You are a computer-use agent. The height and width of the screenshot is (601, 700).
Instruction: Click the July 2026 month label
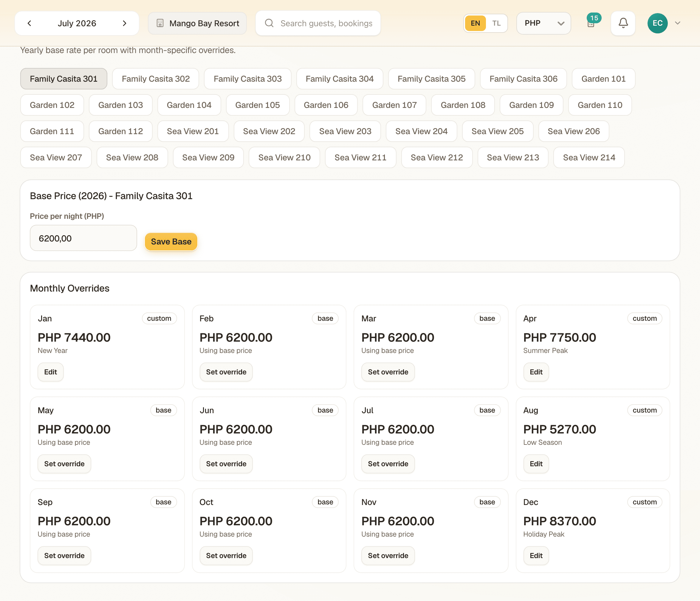[x=77, y=23]
